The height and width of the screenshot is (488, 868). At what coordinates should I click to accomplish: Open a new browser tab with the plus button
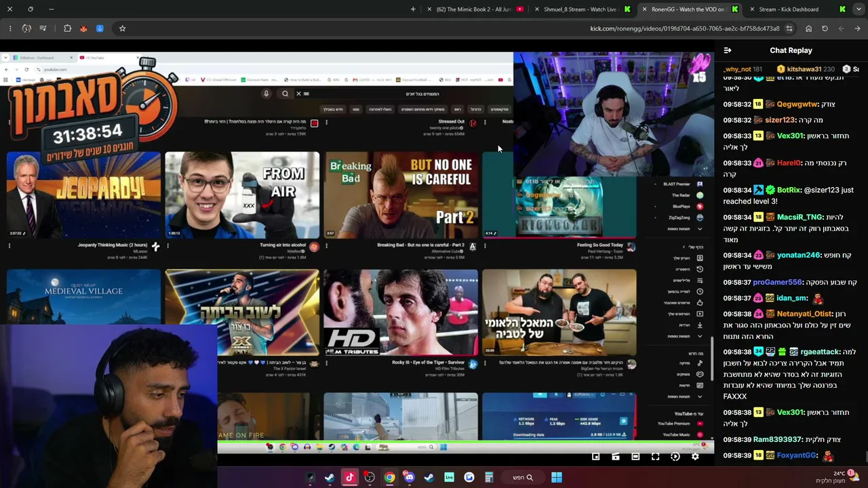pyautogui.click(x=413, y=9)
